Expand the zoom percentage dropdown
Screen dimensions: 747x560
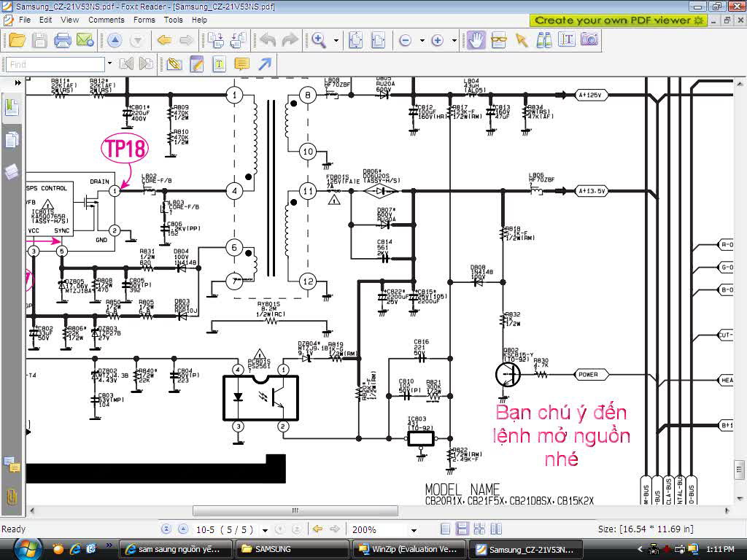[x=414, y=530]
